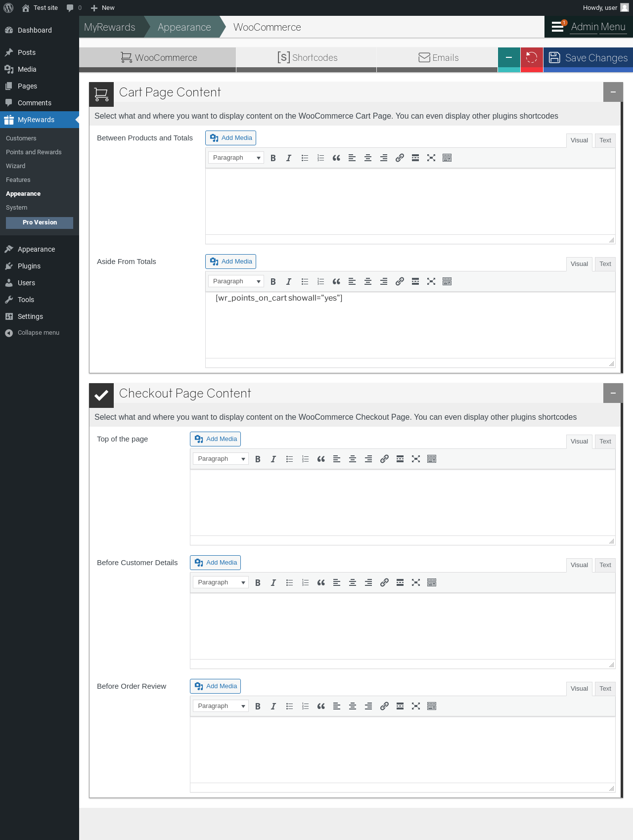Image resolution: width=633 pixels, height=840 pixels.
Task: Click Howdy, user account menu
Action: (x=605, y=8)
